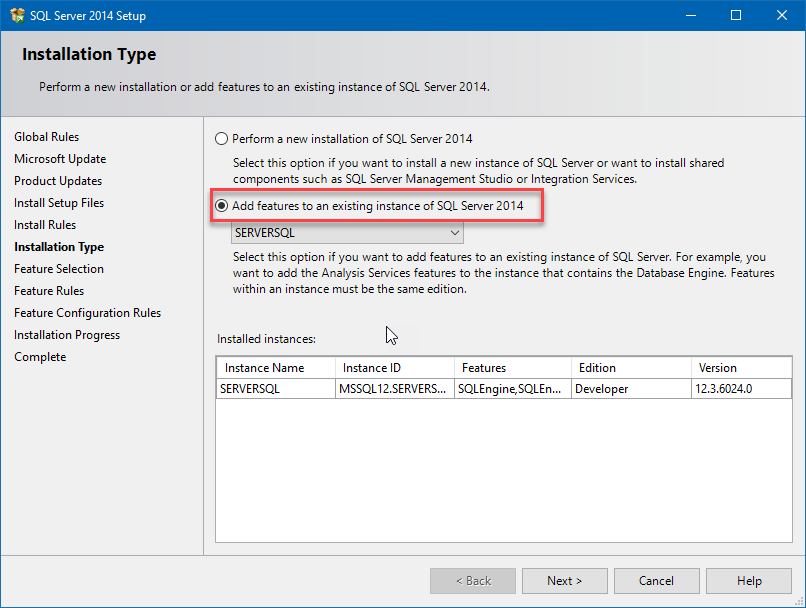
Task: Open the Feature Selection step
Action: coord(59,268)
